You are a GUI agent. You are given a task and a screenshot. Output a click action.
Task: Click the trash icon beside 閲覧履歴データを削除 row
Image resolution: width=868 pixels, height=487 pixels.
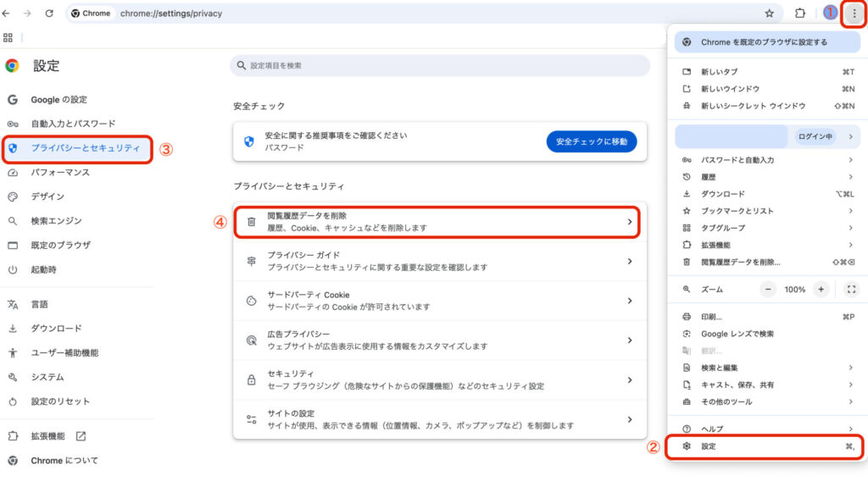click(x=251, y=222)
